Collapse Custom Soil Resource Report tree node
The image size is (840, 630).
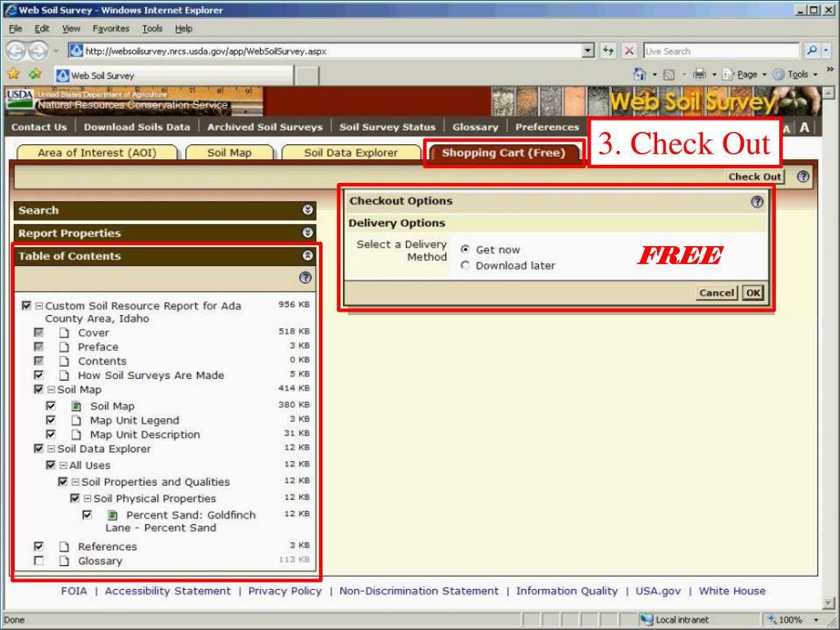39,306
